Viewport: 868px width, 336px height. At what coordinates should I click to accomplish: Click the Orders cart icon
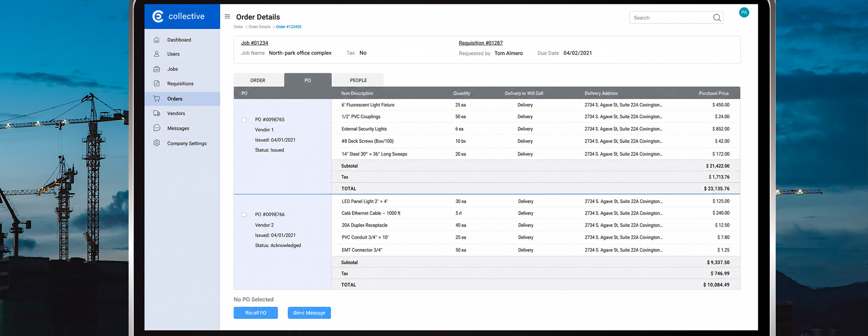(x=157, y=99)
